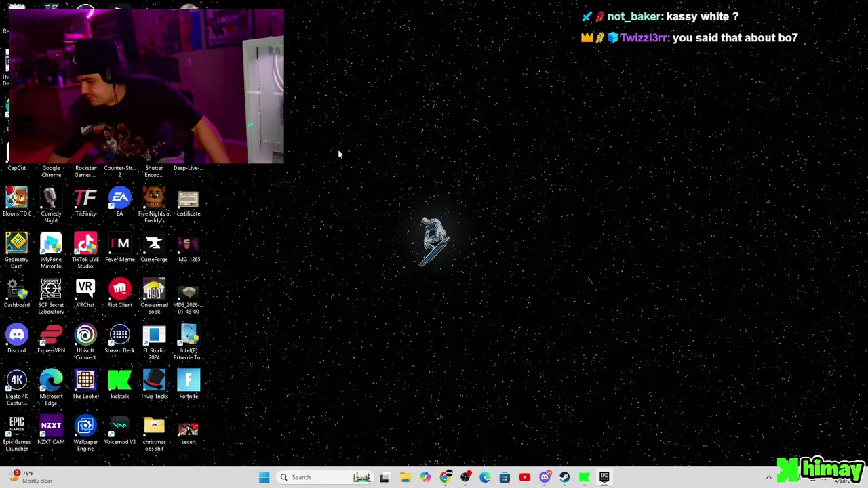Open Steam from the taskbar
Viewport: 868px width, 488px height.
564,477
